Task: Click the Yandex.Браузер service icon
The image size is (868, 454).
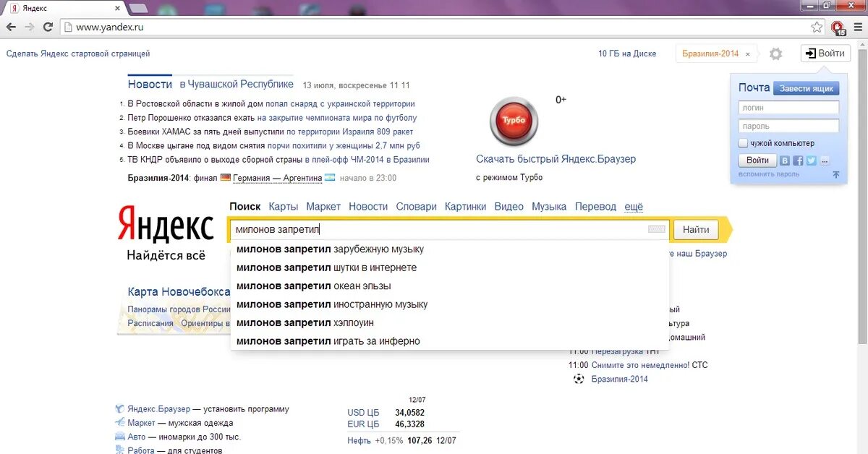Action: point(120,408)
